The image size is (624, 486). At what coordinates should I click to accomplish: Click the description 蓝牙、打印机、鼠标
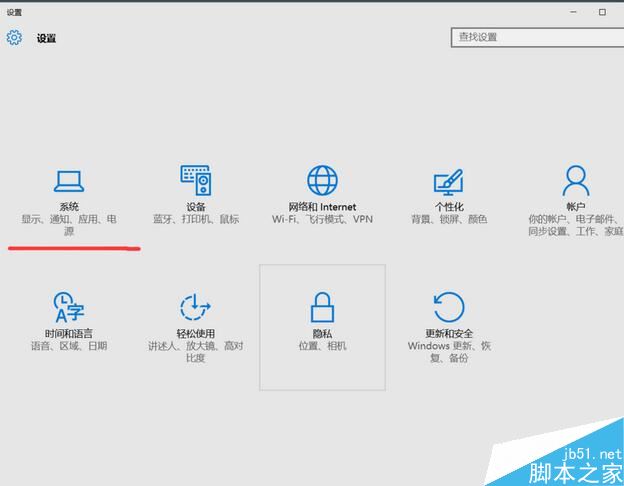tap(196, 219)
